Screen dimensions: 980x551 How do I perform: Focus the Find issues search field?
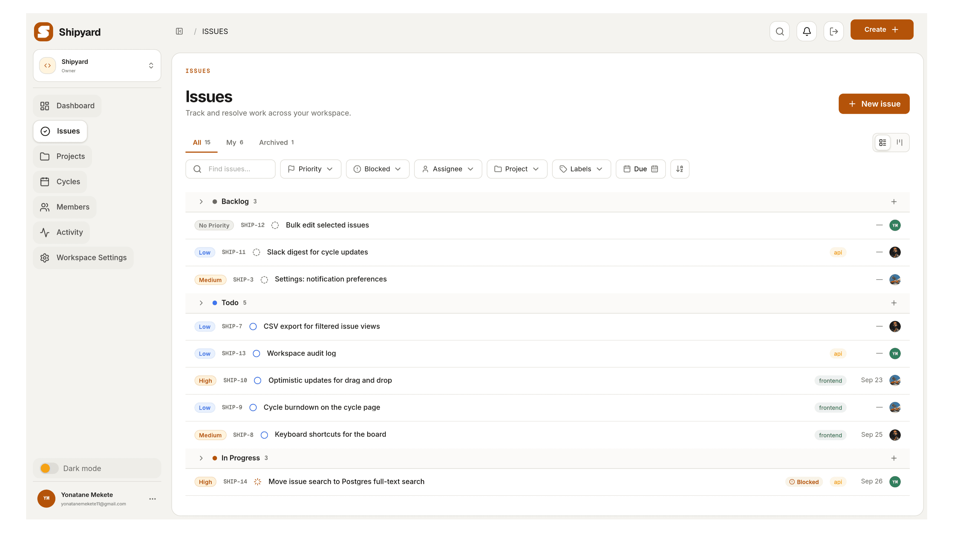point(230,169)
